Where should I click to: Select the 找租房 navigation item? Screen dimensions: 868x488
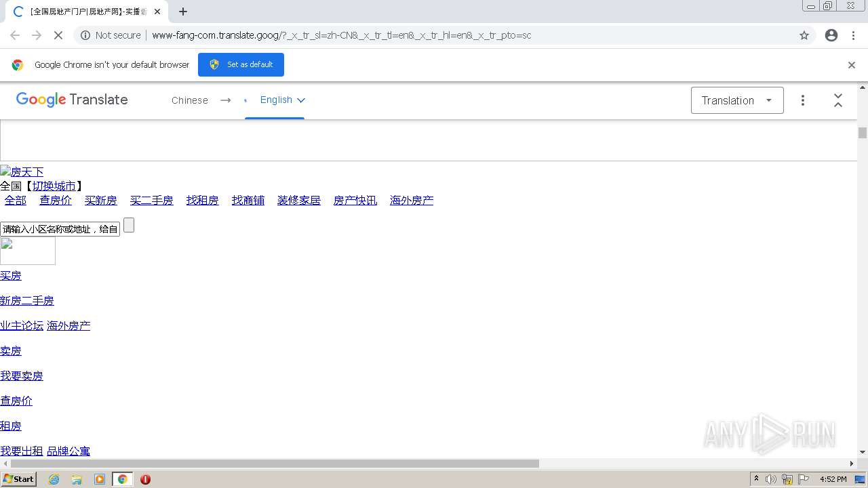click(x=203, y=201)
